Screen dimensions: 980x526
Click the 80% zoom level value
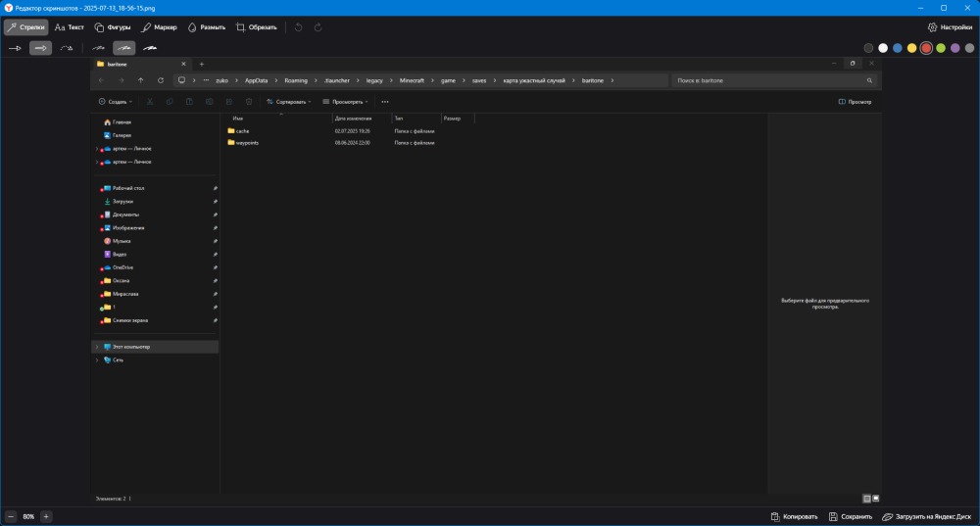pyautogui.click(x=28, y=516)
